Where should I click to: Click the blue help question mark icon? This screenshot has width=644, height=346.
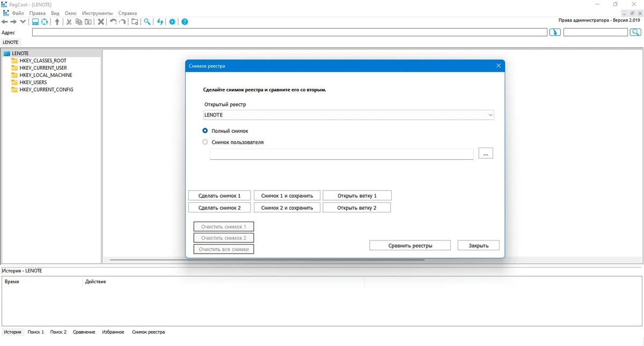185,22
